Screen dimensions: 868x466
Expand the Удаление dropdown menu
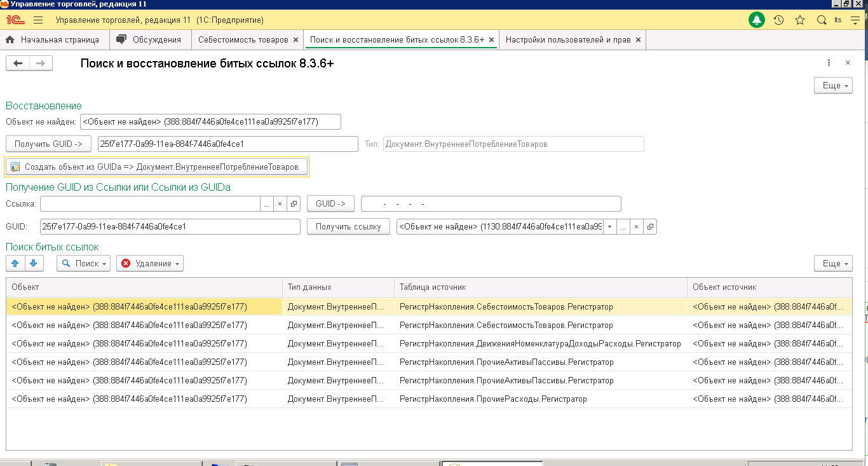coord(150,263)
